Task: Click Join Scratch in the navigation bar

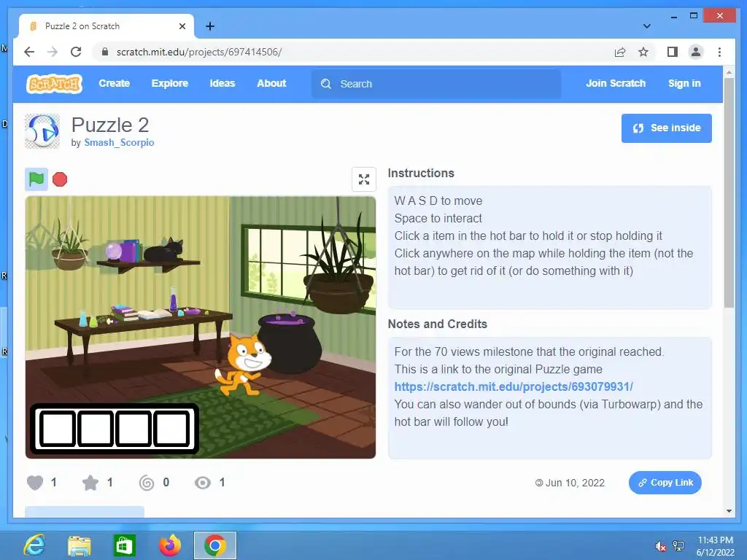Action: 616,83
